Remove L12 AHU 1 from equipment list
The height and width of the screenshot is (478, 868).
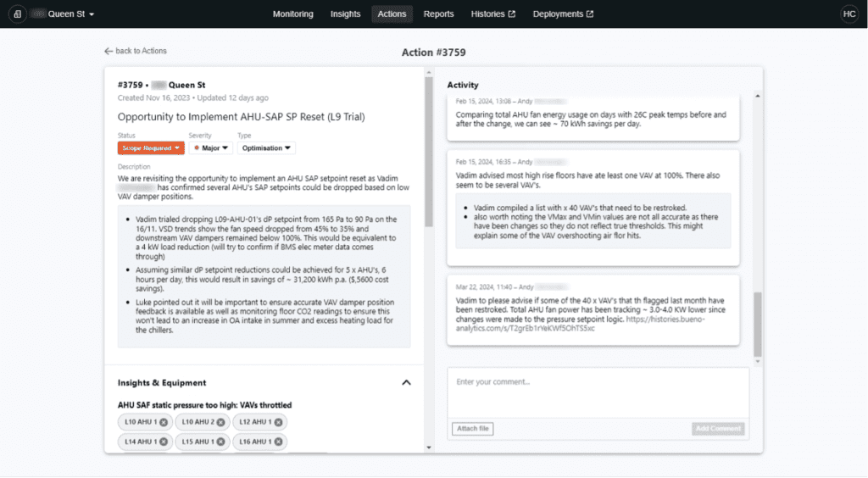click(278, 422)
